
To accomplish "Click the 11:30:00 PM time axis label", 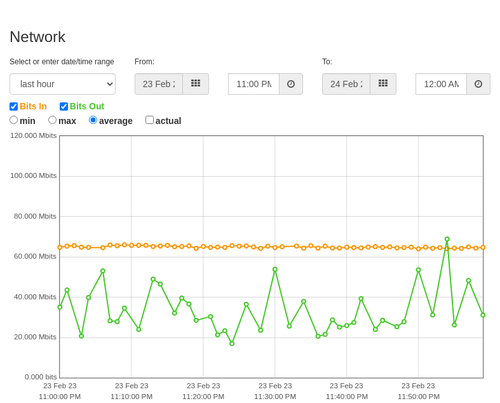I will pyautogui.click(x=275, y=397).
